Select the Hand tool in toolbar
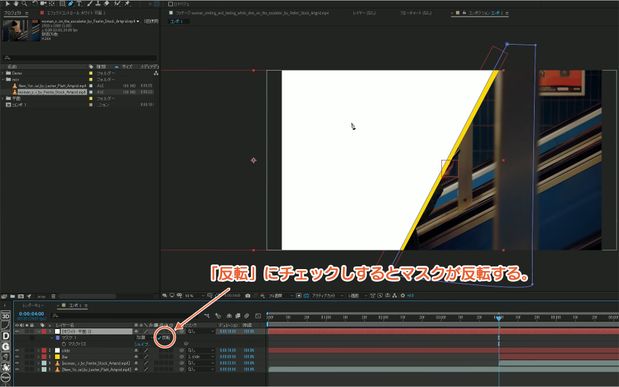The image size is (619, 387). 16,4
